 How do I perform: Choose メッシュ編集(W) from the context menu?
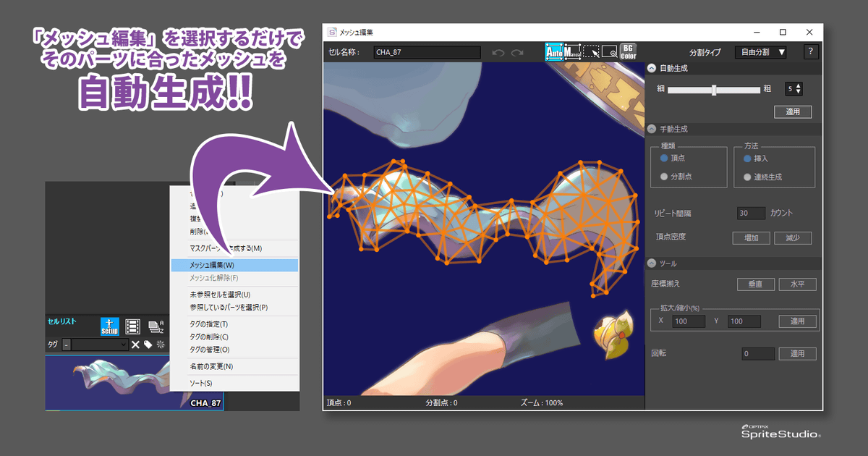pyautogui.click(x=234, y=266)
